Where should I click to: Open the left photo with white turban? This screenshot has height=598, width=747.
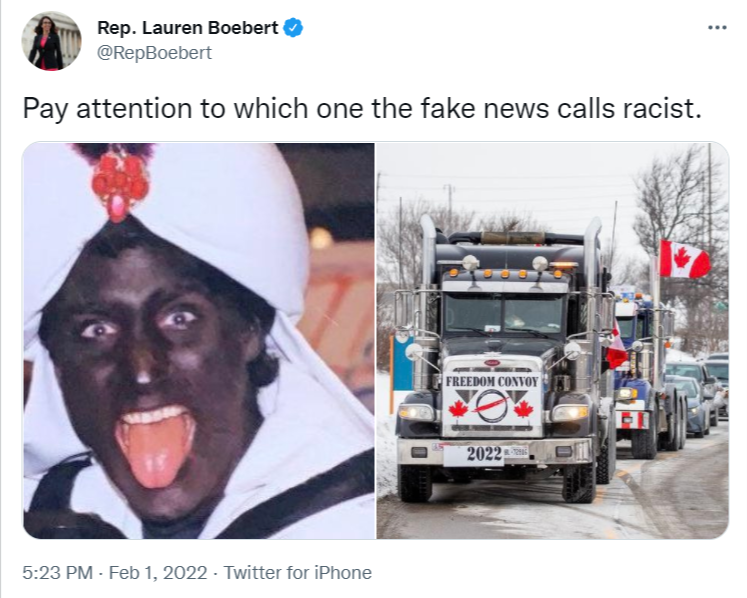(199, 341)
